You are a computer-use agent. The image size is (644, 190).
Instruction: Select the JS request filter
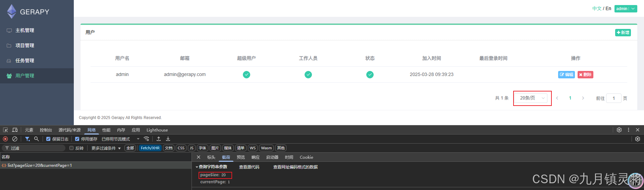point(192,148)
